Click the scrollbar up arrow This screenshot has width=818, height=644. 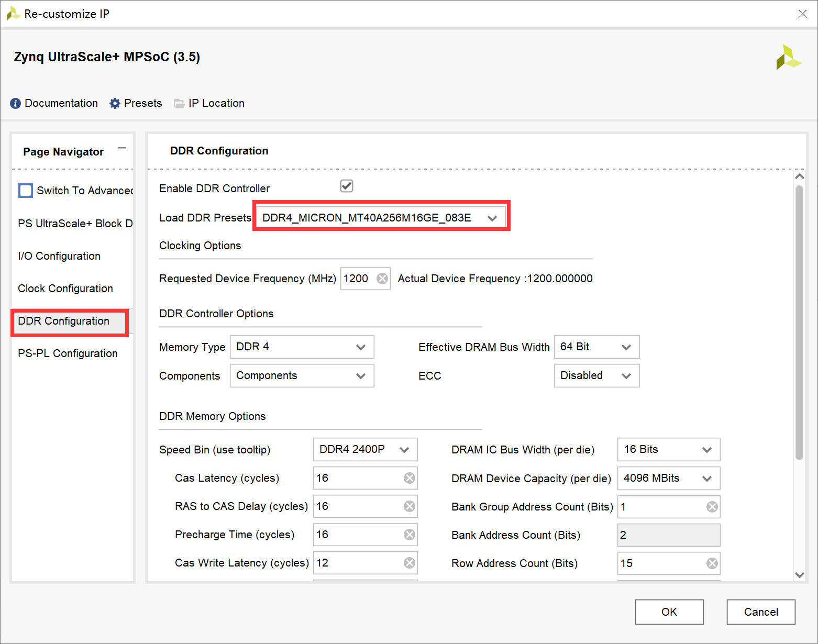[x=799, y=176]
